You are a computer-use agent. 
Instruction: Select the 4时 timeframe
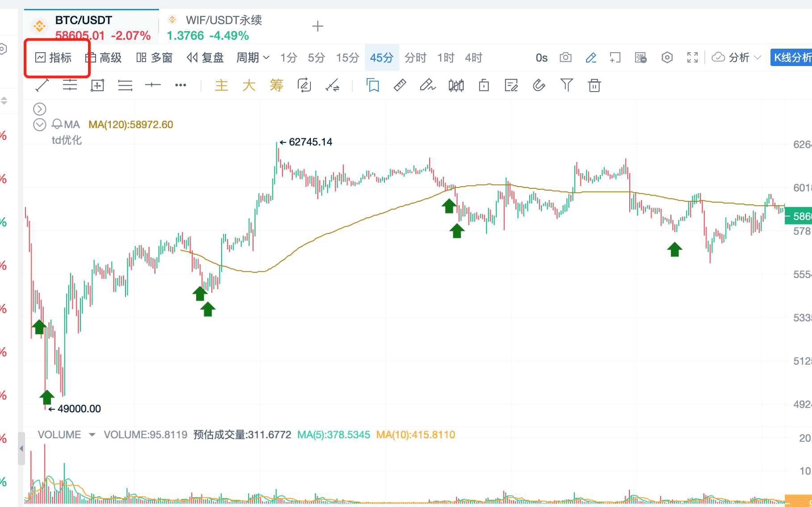click(x=473, y=58)
